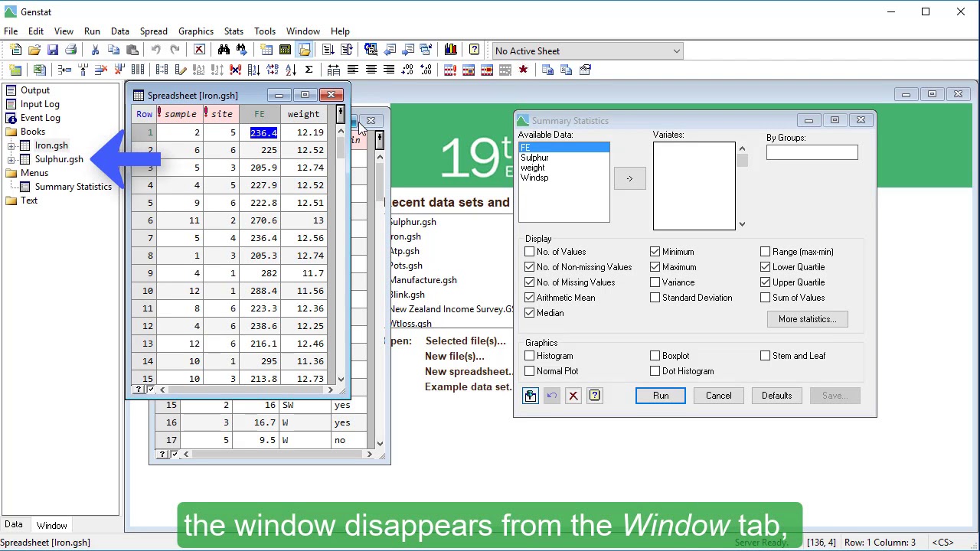Viewport: 980px width, 551px height.
Task: Uncheck the Median checkbox
Action: (x=530, y=313)
